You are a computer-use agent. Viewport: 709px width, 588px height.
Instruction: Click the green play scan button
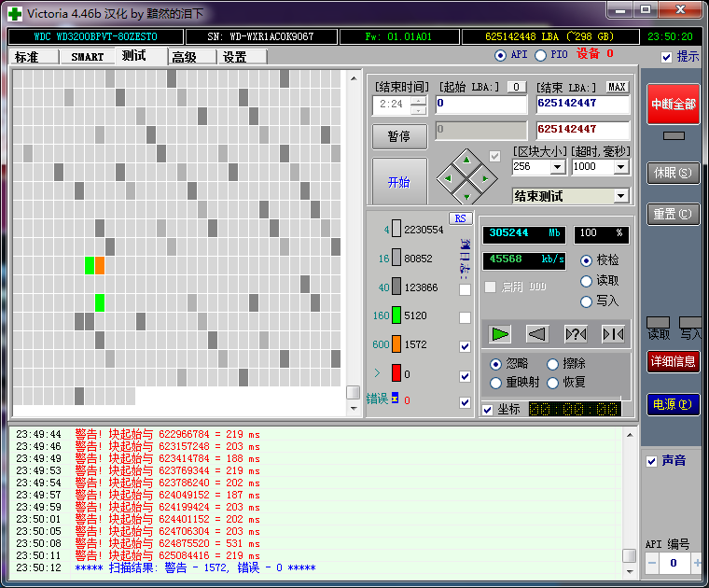499,334
